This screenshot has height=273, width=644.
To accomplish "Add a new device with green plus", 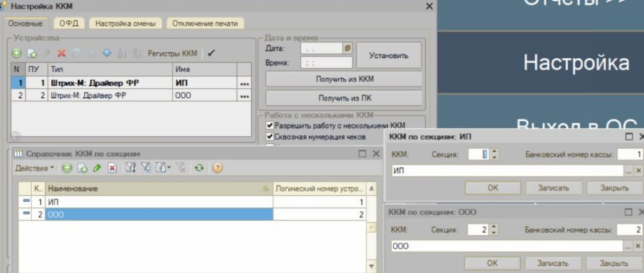I will (x=16, y=54).
